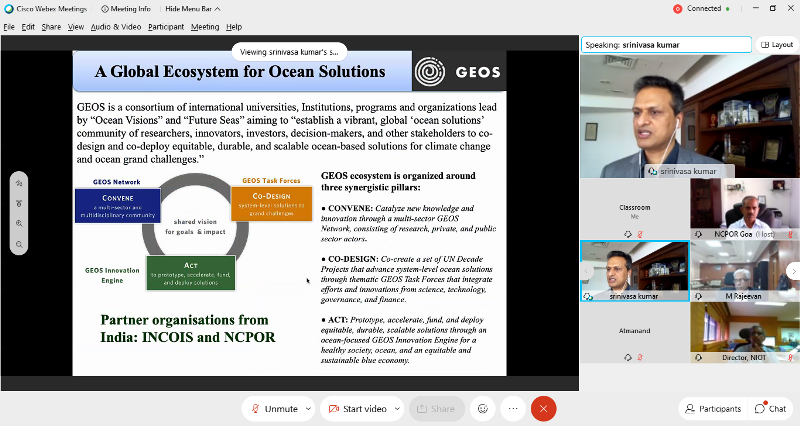Click 'shared vision for goals & impact' text

tap(195, 227)
